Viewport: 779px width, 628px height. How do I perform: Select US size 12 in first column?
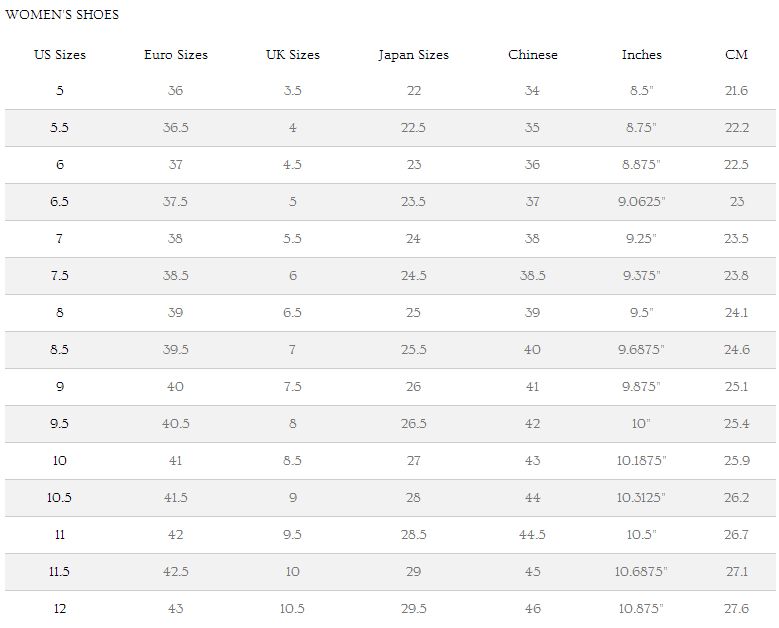pyautogui.click(x=60, y=609)
